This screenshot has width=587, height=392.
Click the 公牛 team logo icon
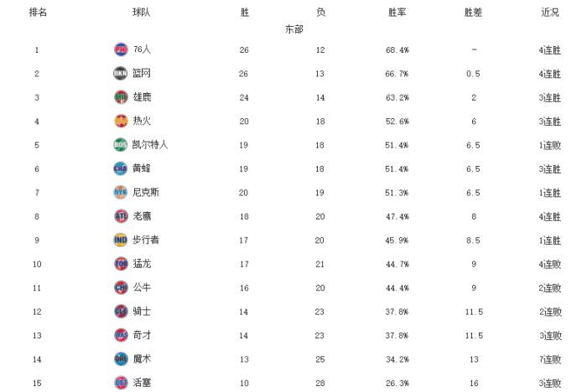coord(121,287)
